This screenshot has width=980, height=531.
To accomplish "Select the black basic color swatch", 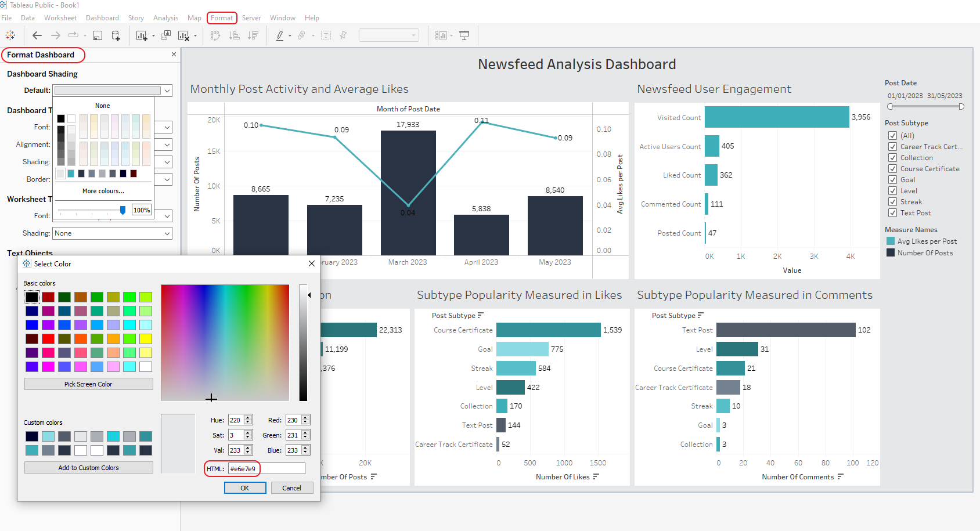I will click(32, 297).
